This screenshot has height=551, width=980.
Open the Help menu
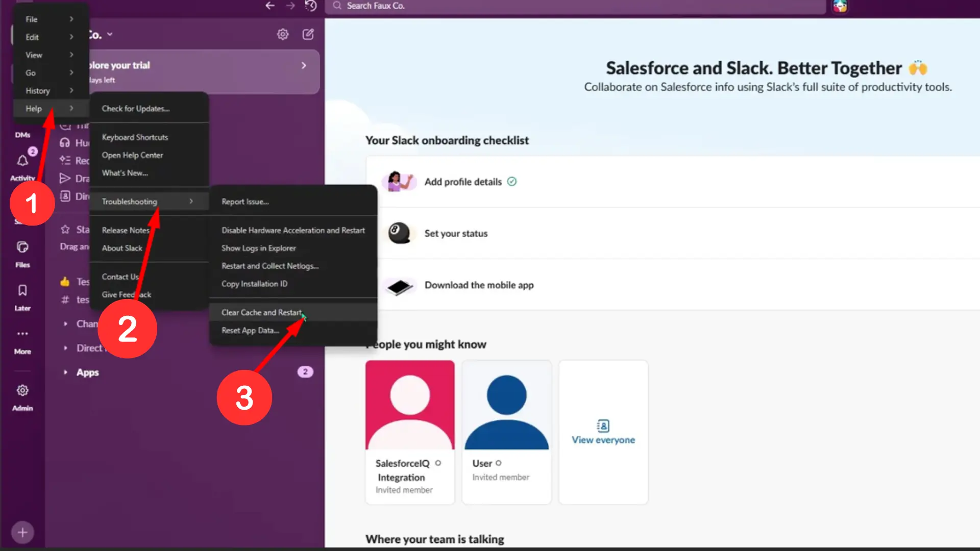[x=51, y=108]
